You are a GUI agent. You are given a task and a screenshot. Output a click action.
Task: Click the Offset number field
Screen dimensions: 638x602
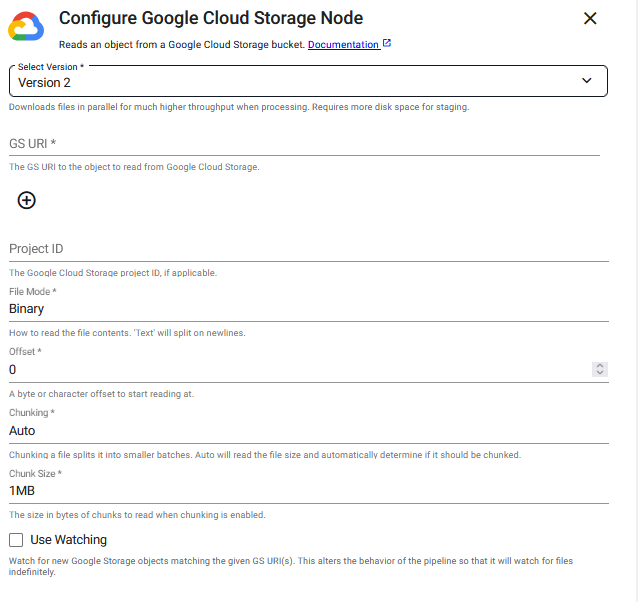[x=295, y=369]
